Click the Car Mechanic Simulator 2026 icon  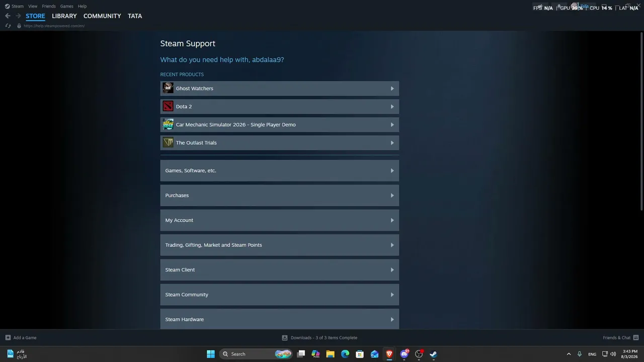[168, 125]
